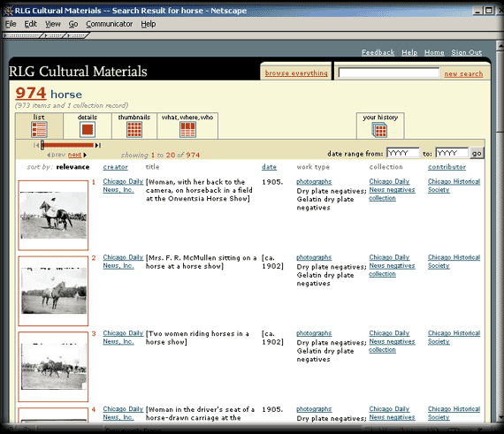Collapse the first Netscape toolbar handle

point(22,35)
